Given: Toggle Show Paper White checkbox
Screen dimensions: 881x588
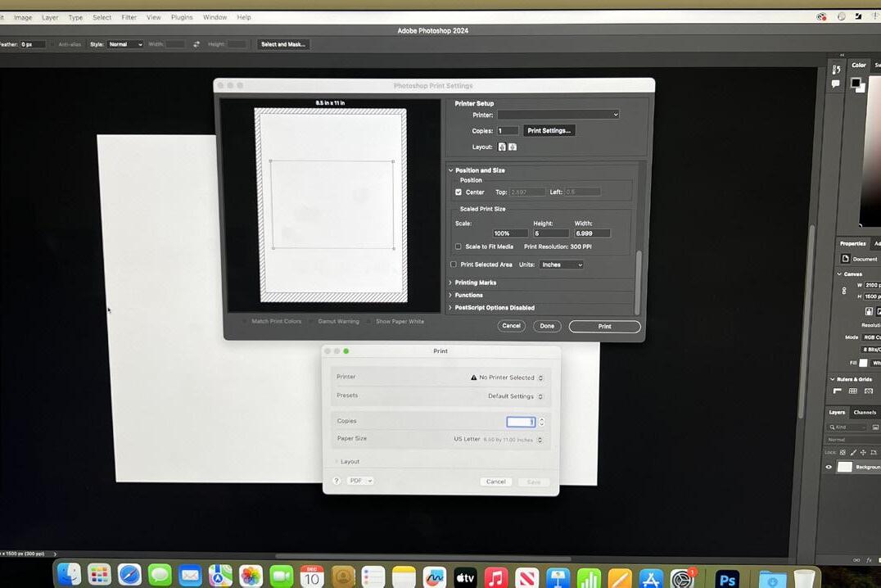Looking at the screenshot, I should pos(369,322).
